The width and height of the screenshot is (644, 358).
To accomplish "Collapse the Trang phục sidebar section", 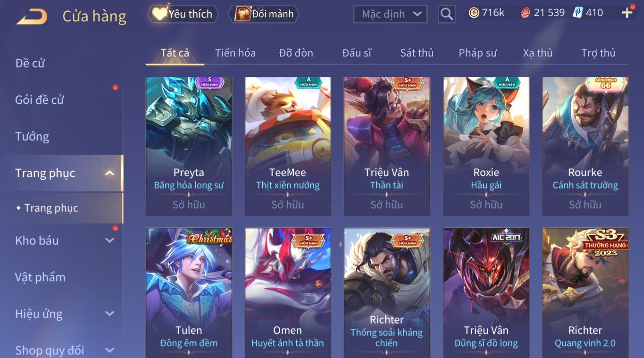I will 110,173.
